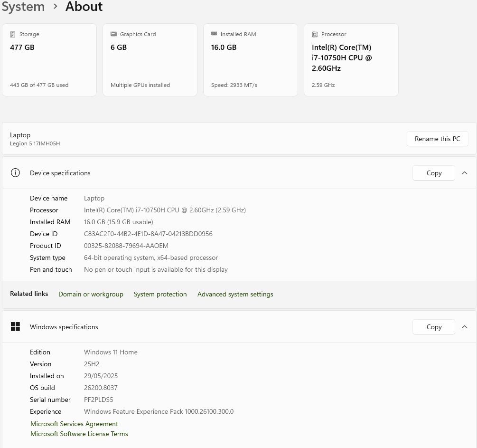Click the Device specifications info icon
The image size is (477, 448).
[15, 173]
